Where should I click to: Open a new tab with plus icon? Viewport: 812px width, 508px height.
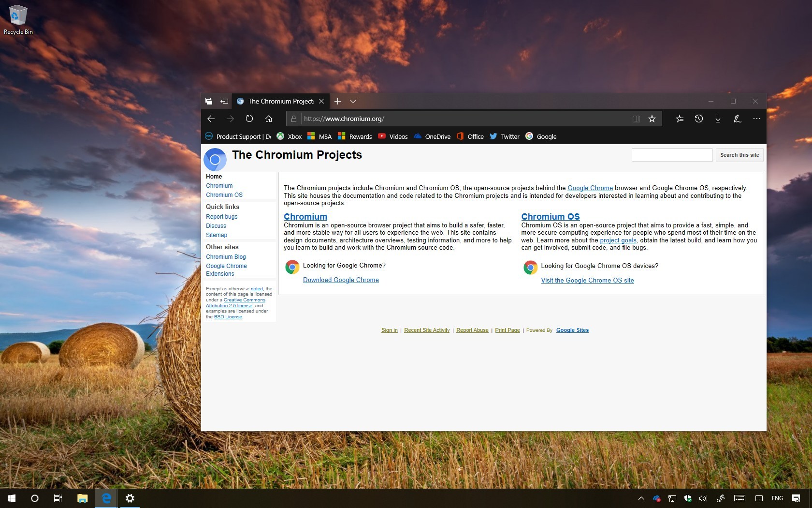coord(337,101)
